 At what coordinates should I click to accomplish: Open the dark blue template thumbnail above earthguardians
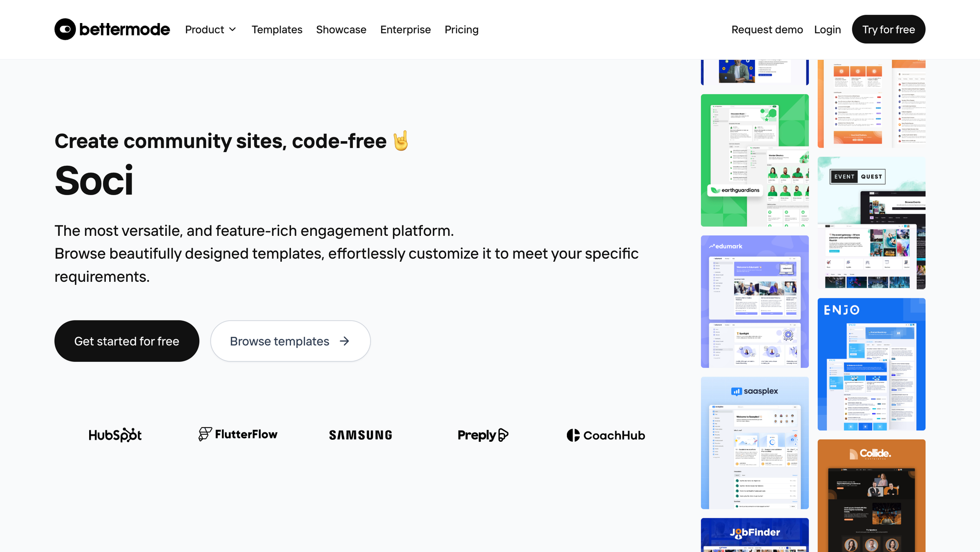[755, 73]
